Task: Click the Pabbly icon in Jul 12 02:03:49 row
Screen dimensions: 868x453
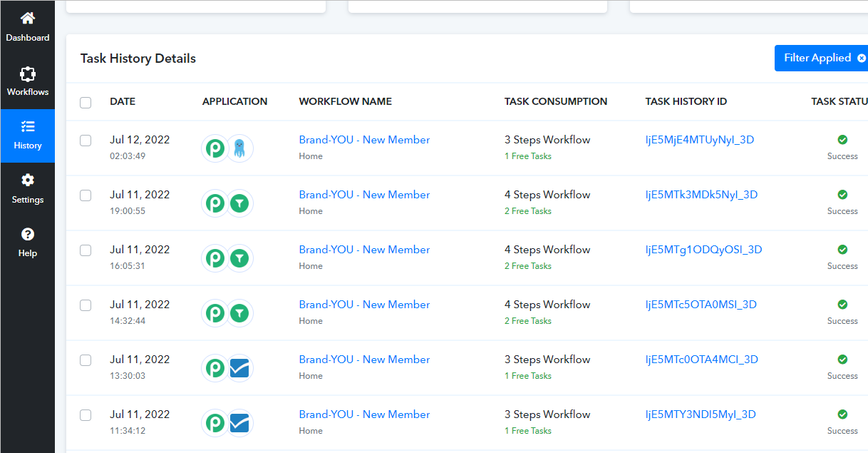Action: tap(215, 148)
